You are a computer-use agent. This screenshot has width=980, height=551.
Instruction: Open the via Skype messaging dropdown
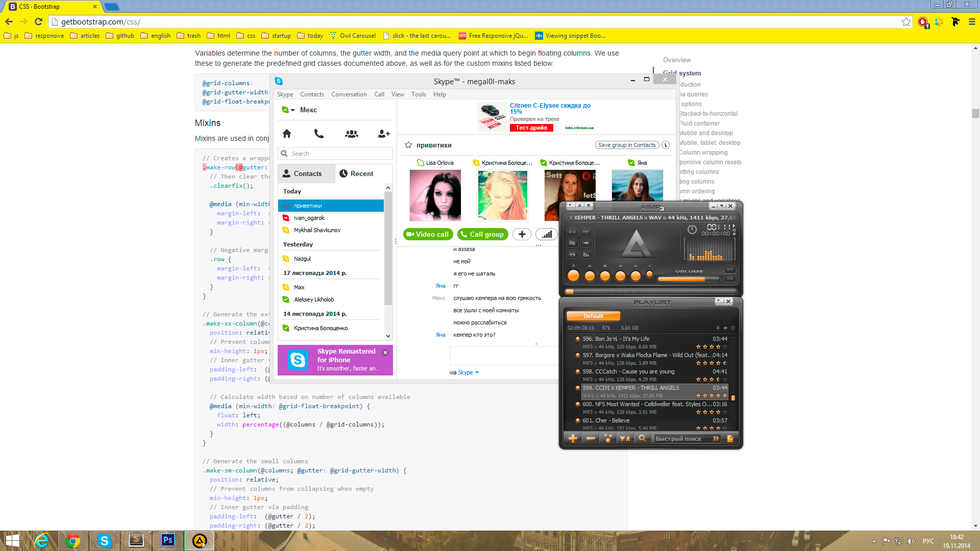point(477,372)
